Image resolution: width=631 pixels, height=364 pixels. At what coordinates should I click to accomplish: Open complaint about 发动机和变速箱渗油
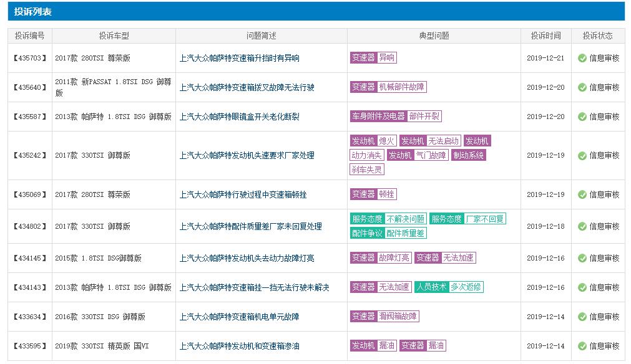[239, 346]
